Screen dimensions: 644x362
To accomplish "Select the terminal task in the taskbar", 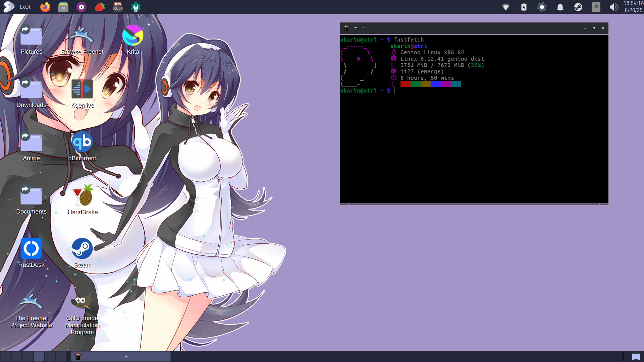I will coord(121,357).
